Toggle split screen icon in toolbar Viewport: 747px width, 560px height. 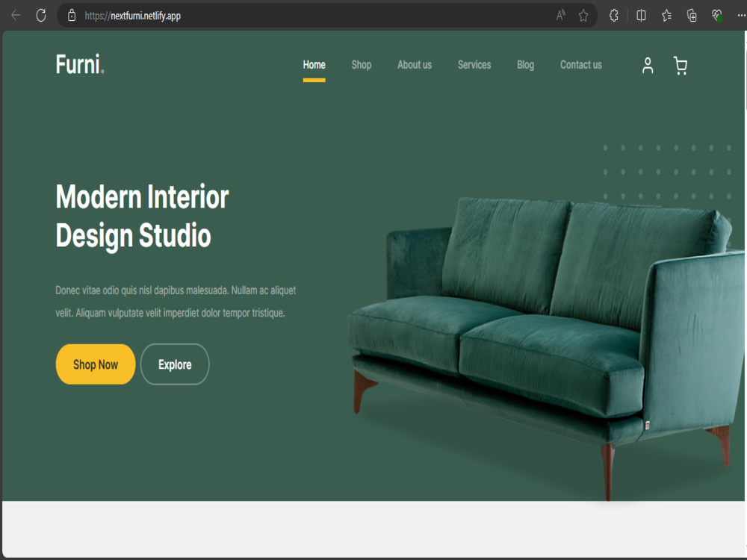point(641,16)
